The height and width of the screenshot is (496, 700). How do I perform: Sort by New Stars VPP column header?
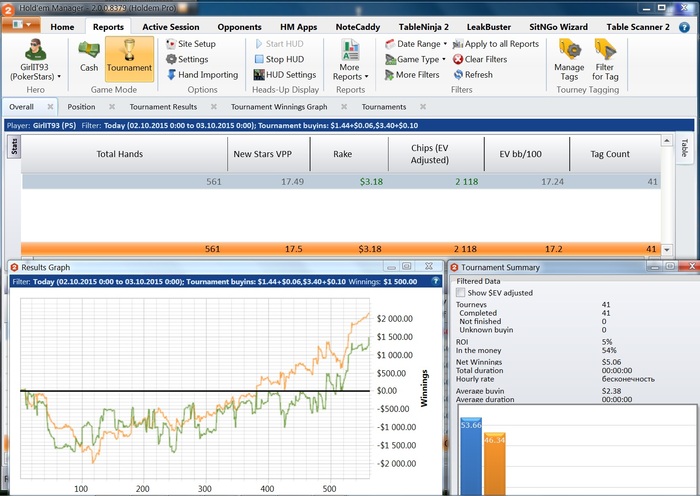[269, 154]
